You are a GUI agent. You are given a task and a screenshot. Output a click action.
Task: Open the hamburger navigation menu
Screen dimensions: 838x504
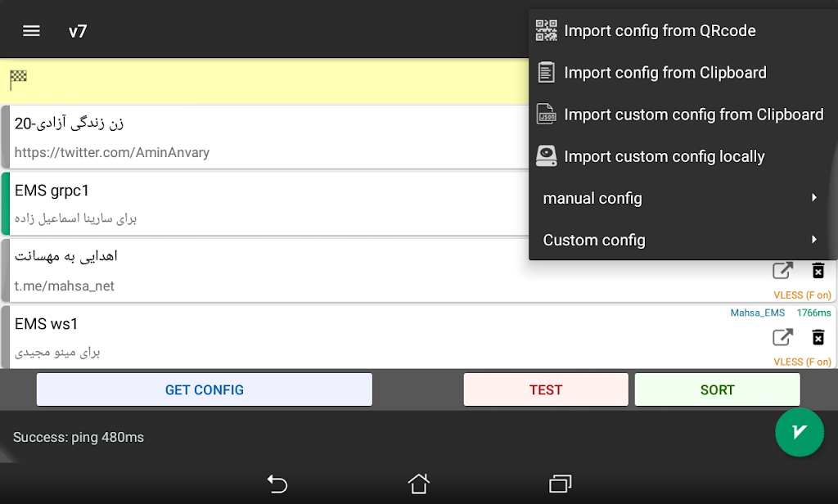pyautogui.click(x=31, y=31)
